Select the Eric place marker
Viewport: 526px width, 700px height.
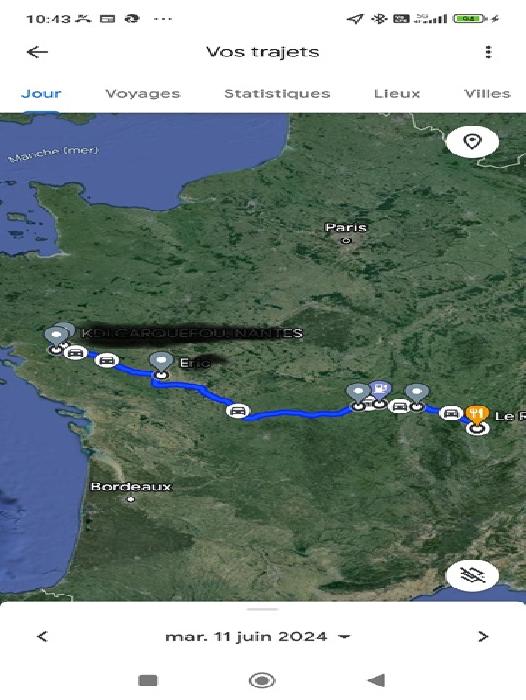[161, 361]
